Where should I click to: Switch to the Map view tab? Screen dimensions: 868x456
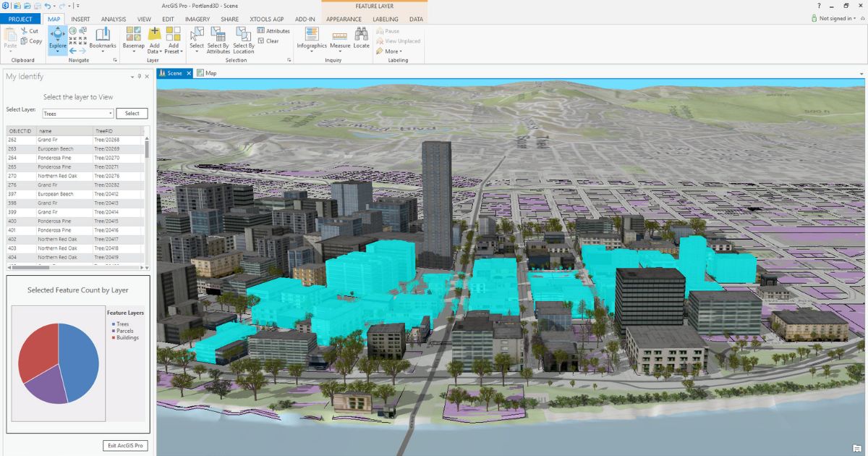coord(207,73)
